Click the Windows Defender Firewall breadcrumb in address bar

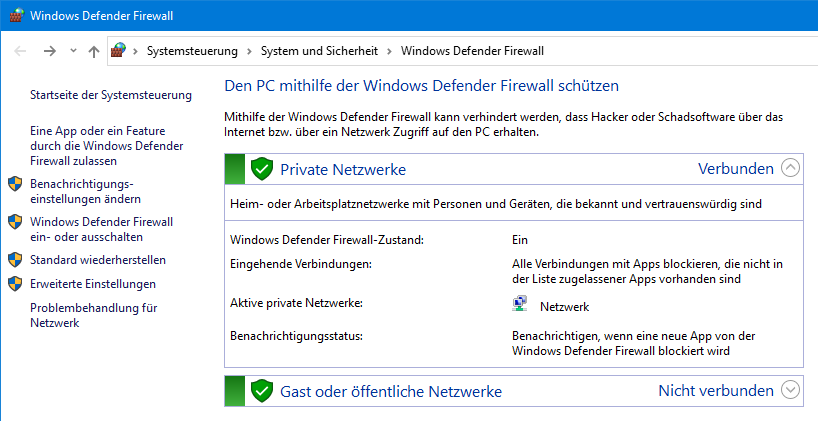472,50
